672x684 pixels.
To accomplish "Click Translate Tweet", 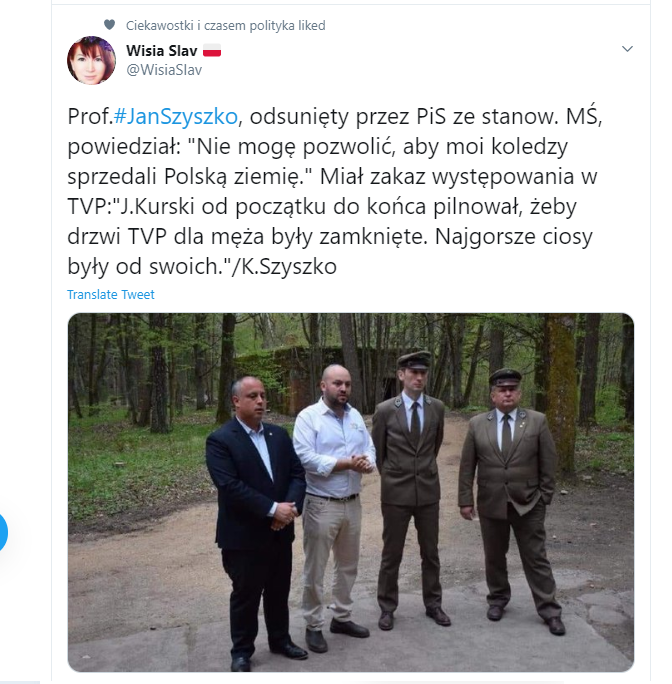I will click(111, 294).
